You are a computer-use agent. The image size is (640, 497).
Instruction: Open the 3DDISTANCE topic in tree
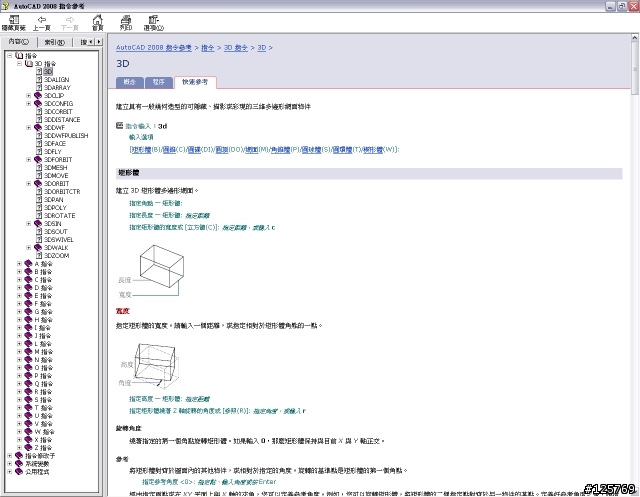pyautogui.click(x=62, y=120)
